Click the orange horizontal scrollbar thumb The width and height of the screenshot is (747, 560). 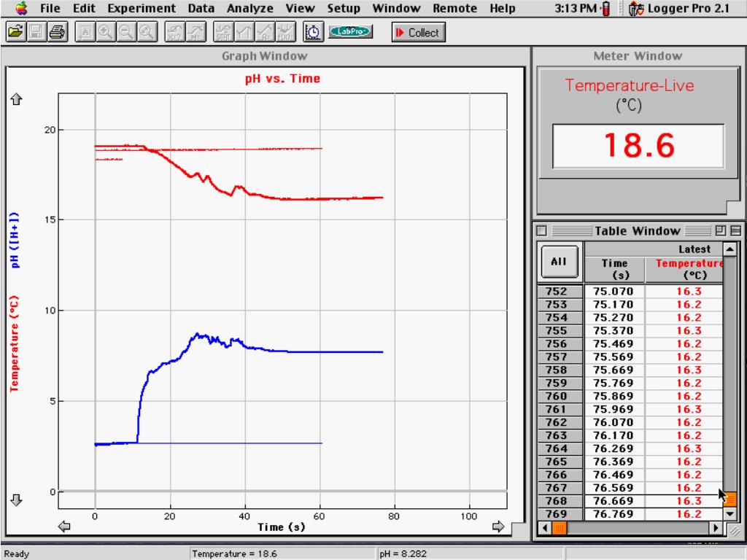pos(560,528)
